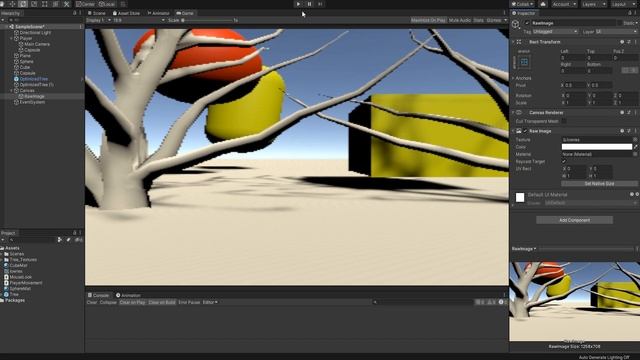Open Rect Transform preset icon
Screen dimensions: 640x360
click(629, 42)
